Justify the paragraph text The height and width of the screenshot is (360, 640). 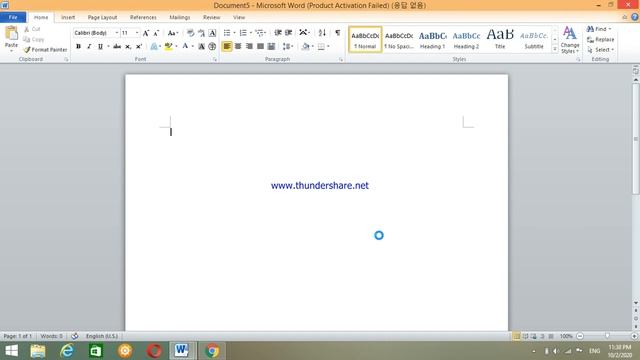[x=260, y=47]
